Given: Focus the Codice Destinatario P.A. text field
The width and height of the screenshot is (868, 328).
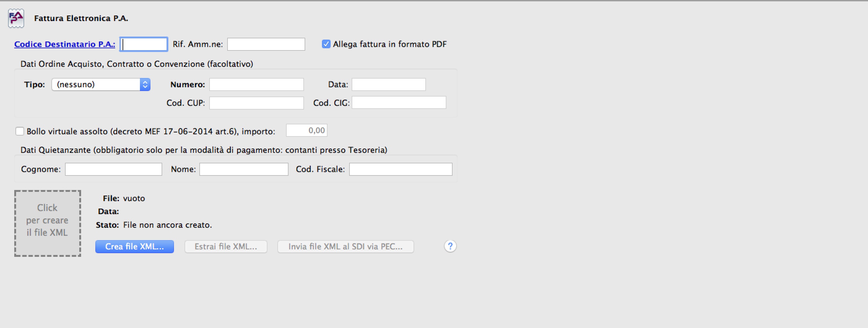Looking at the screenshot, I should [144, 44].
